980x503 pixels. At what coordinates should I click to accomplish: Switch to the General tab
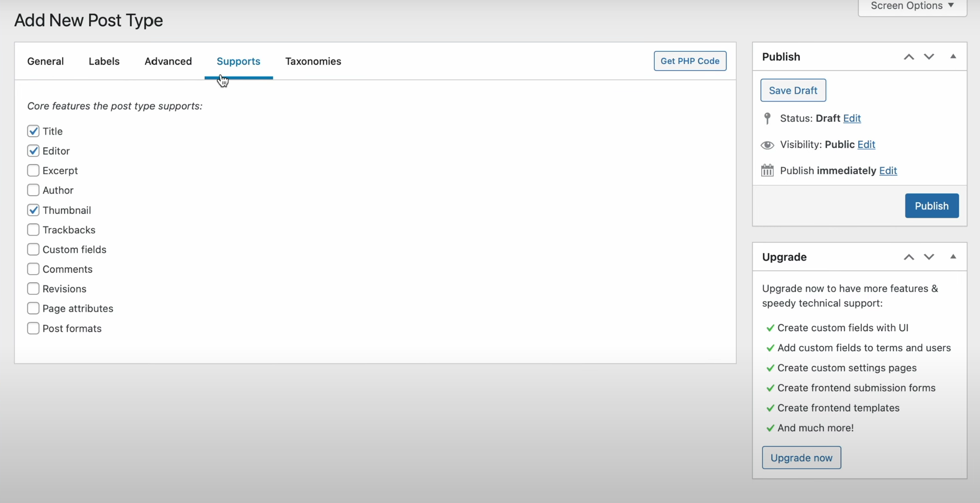click(46, 61)
